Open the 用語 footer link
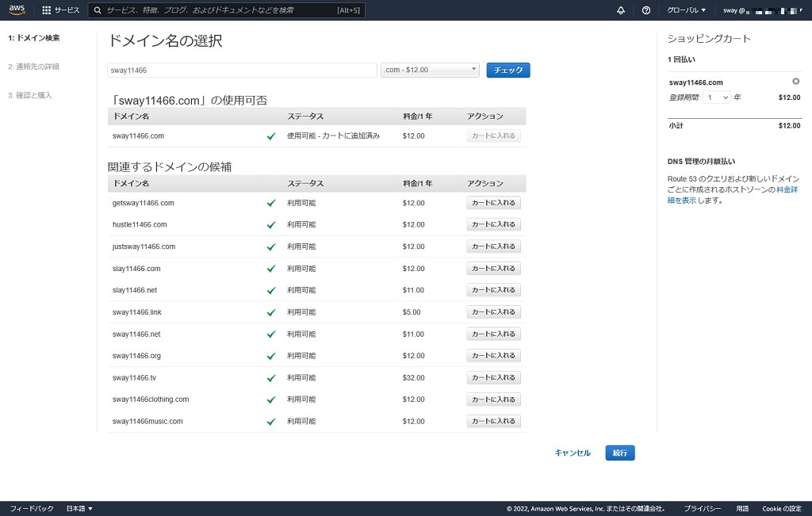 742,508
